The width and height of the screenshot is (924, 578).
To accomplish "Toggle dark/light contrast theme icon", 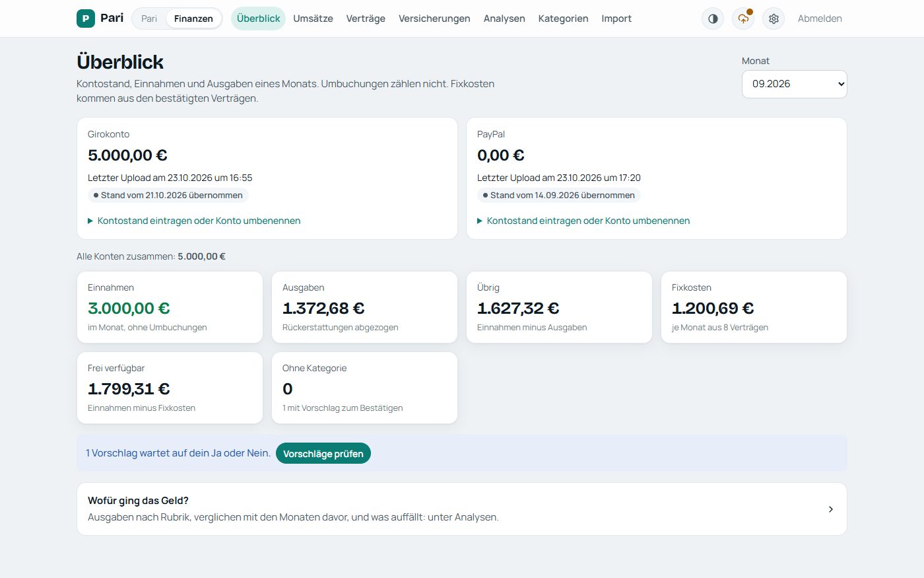I will pos(713,18).
